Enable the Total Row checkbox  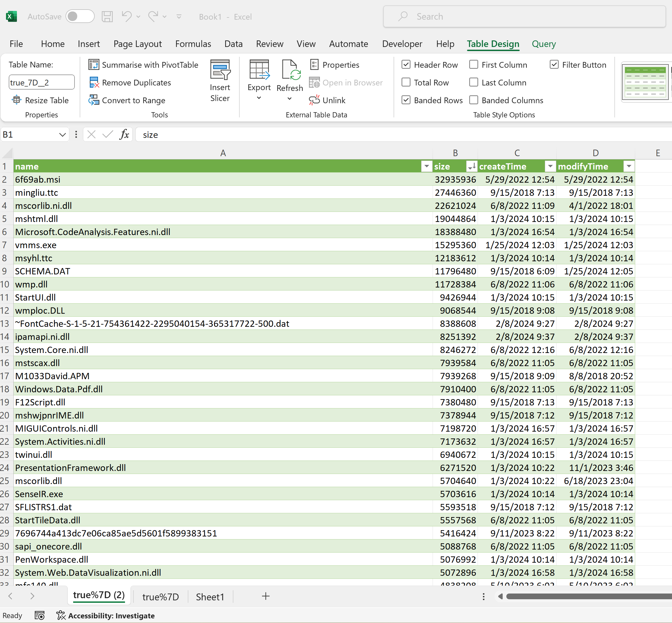tap(406, 83)
